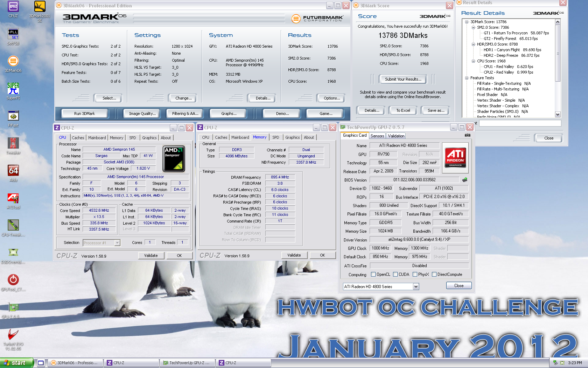The width and height of the screenshot is (588, 368).
Task: Launch Aida 64 desktop icon
Action: tap(13, 173)
